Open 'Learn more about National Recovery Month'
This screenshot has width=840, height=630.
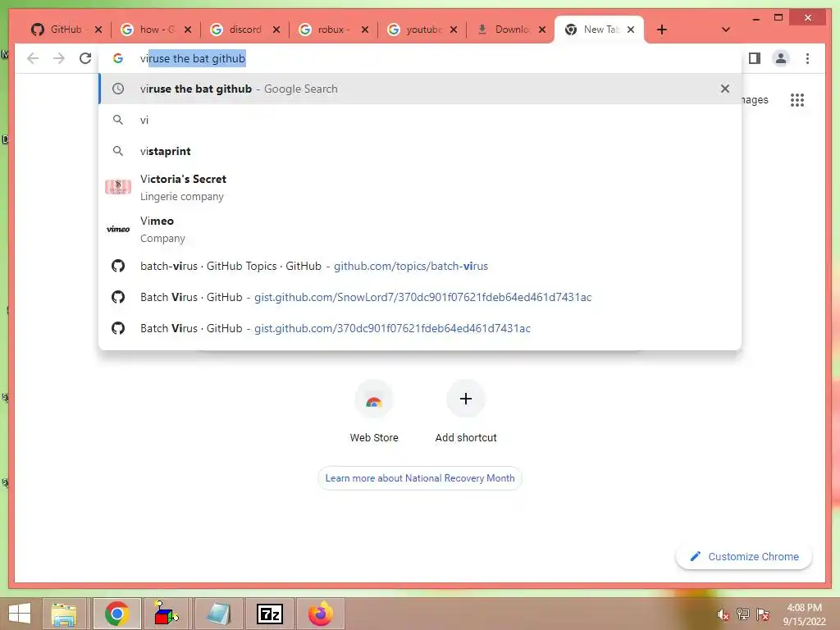pyautogui.click(x=420, y=478)
